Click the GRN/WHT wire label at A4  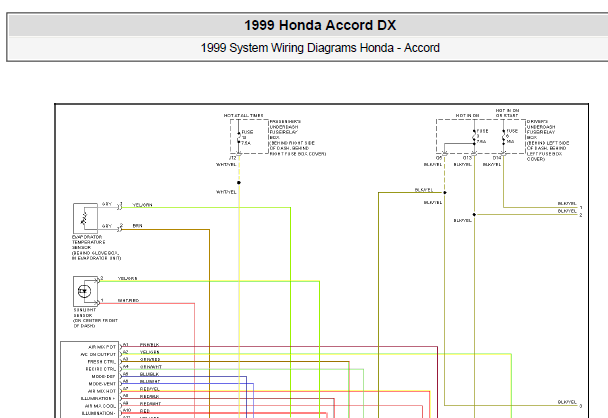[x=151, y=367]
